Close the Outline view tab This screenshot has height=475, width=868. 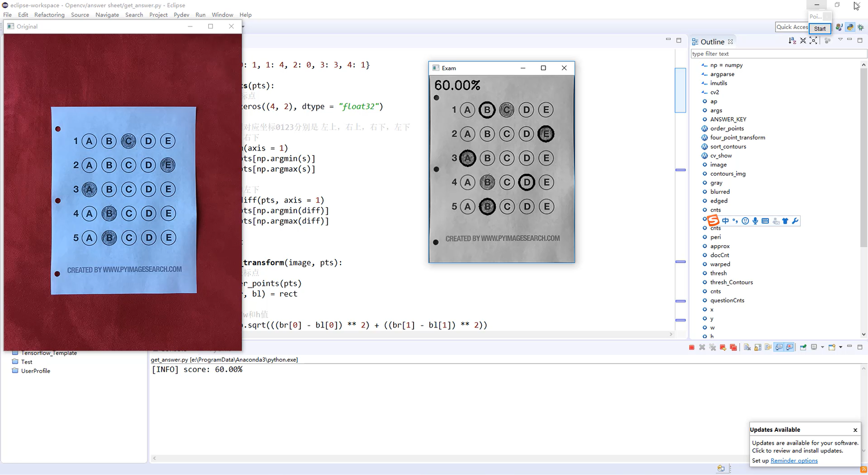(x=730, y=42)
